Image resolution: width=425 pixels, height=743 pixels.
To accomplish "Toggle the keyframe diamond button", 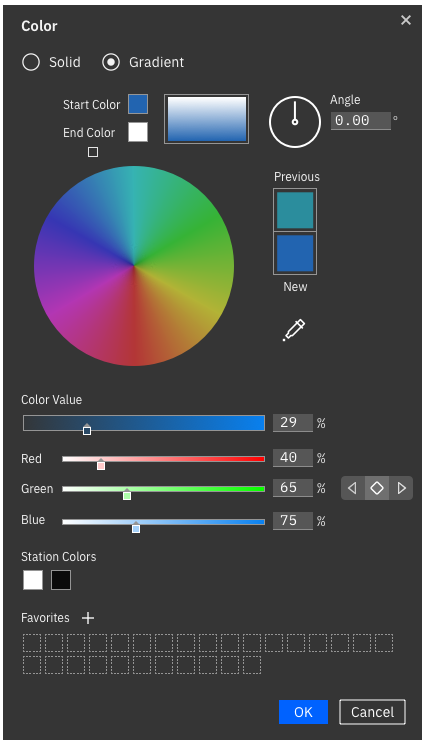I will [x=377, y=488].
